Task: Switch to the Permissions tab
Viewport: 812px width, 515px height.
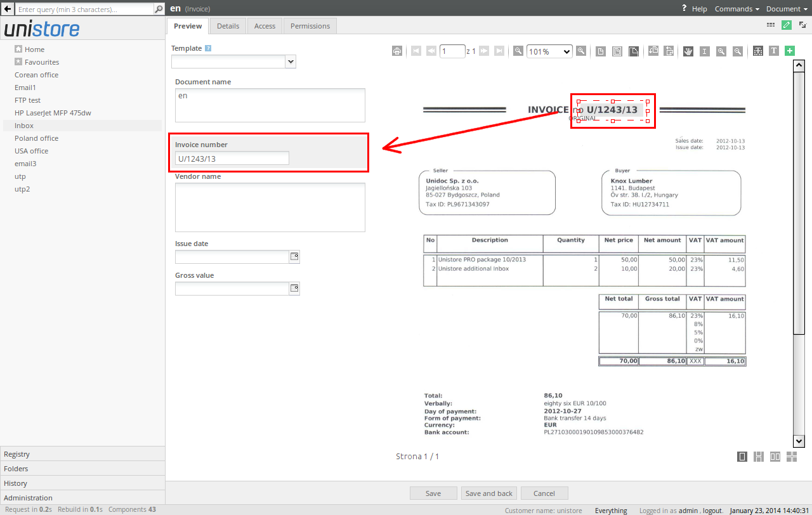Action: tap(310, 26)
